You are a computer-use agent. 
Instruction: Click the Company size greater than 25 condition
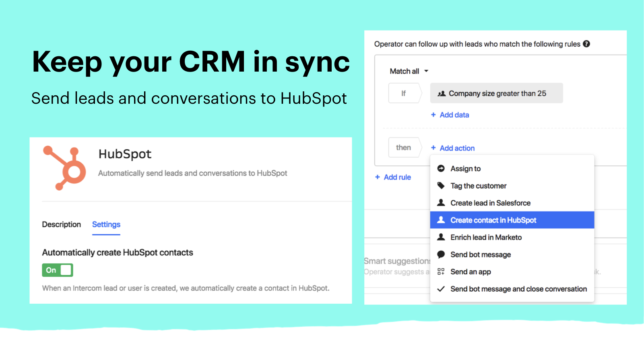[x=497, y=93]
